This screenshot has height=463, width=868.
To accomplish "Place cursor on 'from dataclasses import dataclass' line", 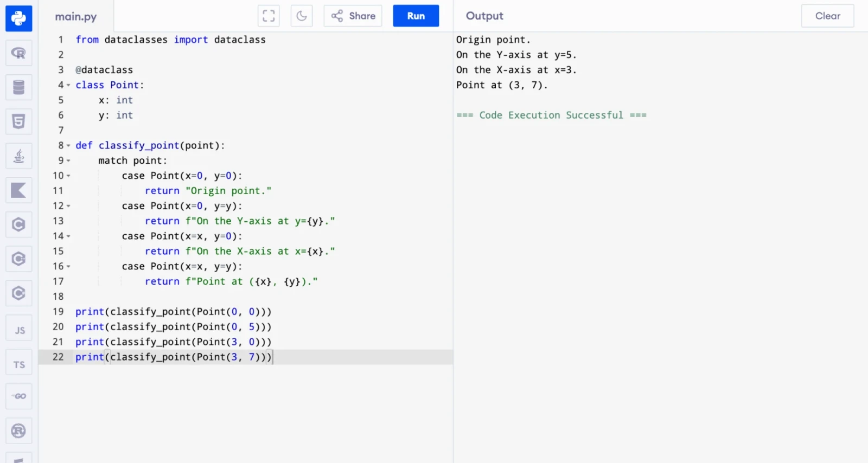I will [171, 40].
